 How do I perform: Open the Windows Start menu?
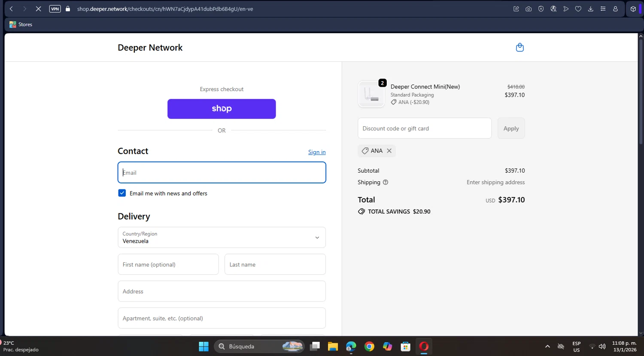204,346
